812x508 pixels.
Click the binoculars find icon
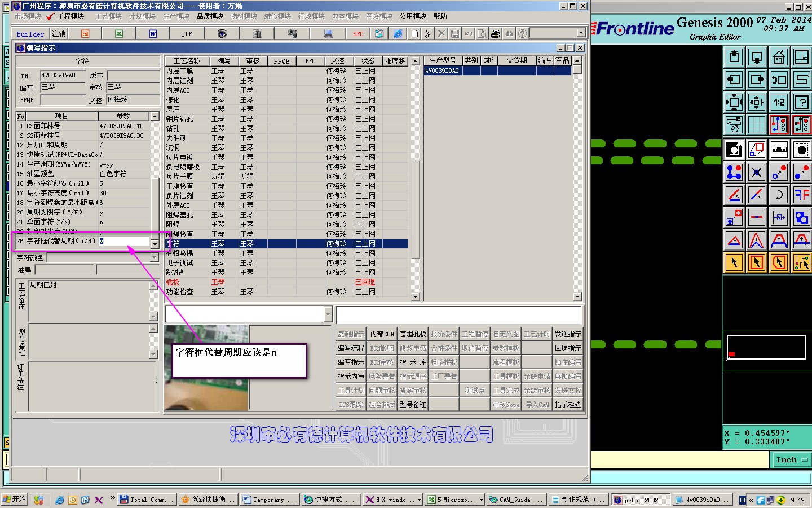pyautogui.click(x=509, y=34)
